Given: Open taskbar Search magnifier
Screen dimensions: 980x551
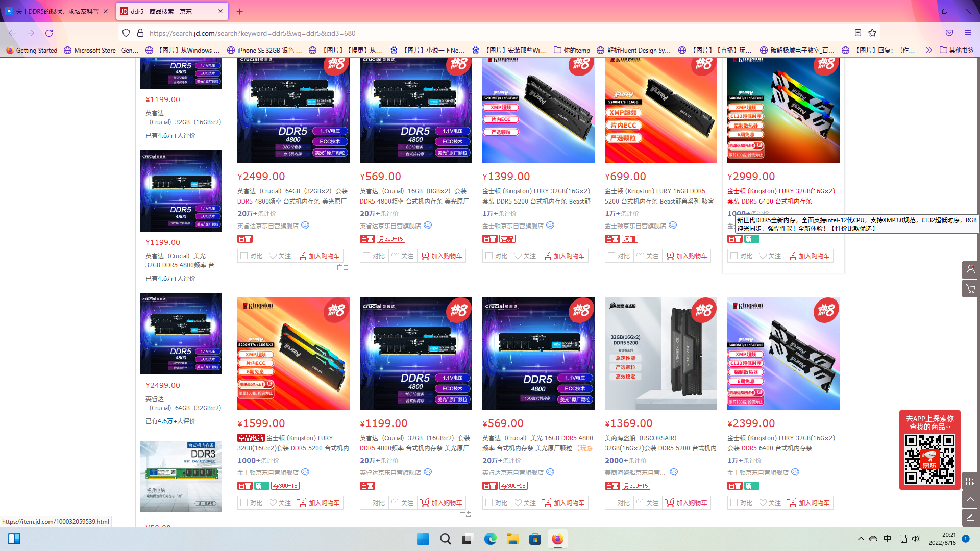Looking at the screenshot, I should tap(445, 539).
